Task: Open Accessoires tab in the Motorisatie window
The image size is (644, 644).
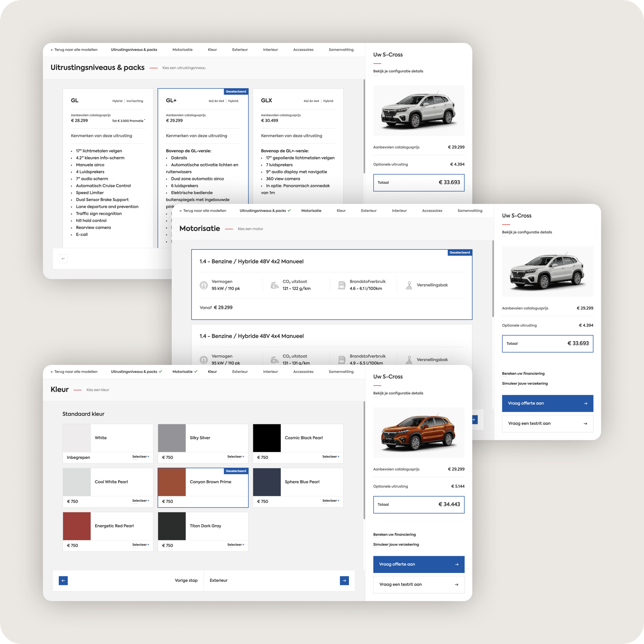Action: [x=432, y=211]
